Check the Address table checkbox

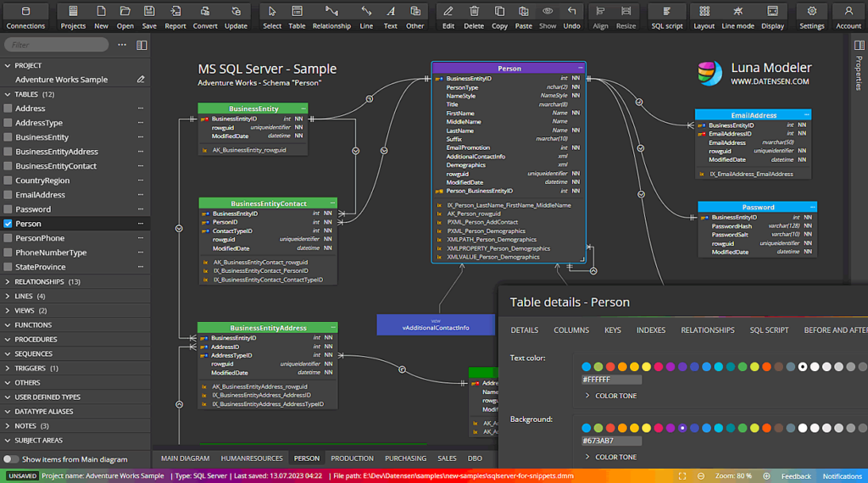point(8,108)
